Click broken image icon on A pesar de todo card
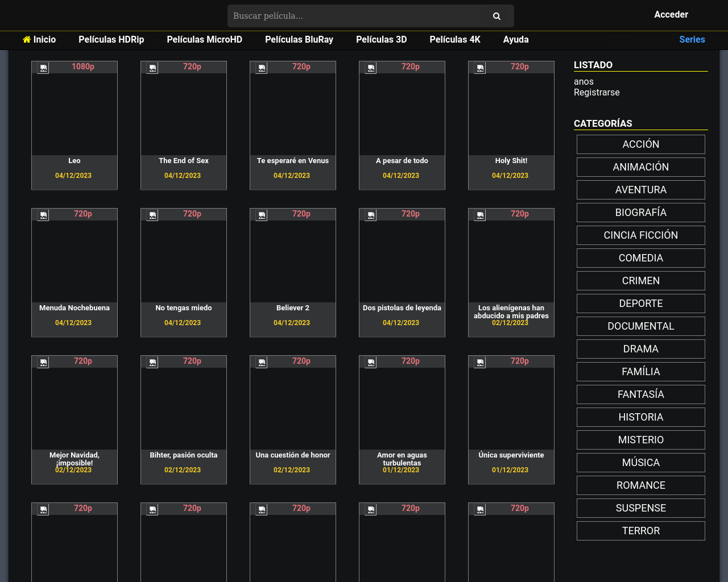The height and width of the screenshot is (582, 728). coord(371,68)
